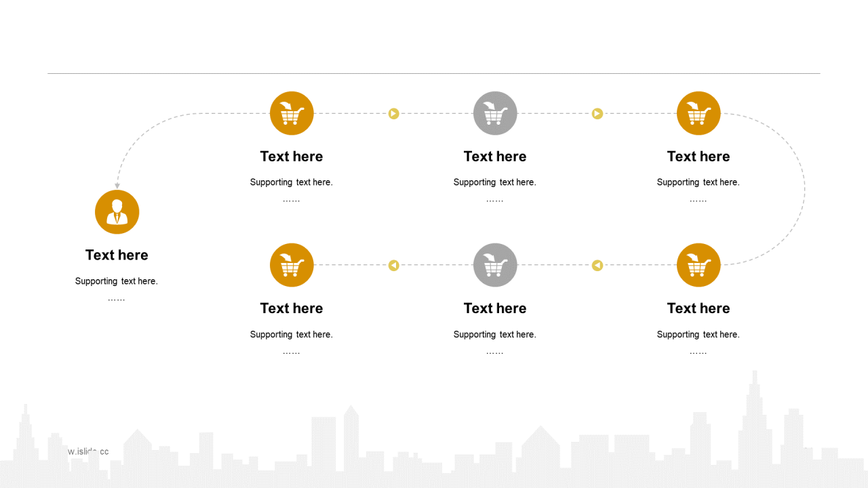Select the top-row leftmost orange cart icon
The image size is (868, 488).
coord(292,113)
